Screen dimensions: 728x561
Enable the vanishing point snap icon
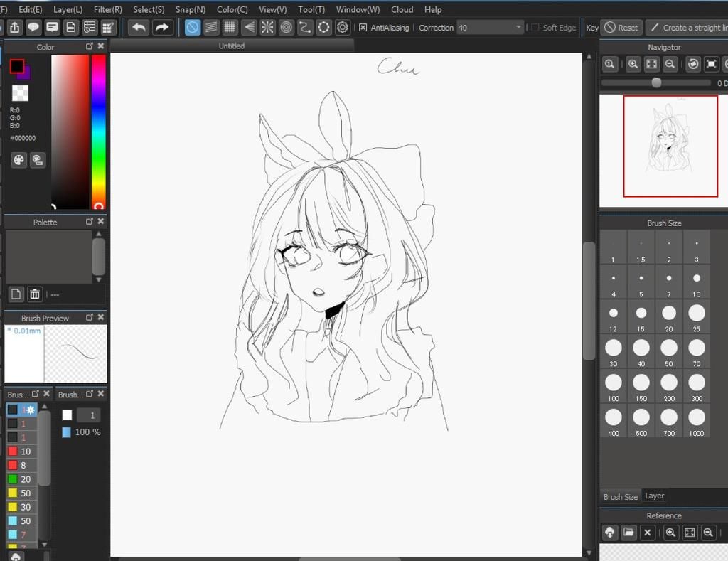coord(249,28)
